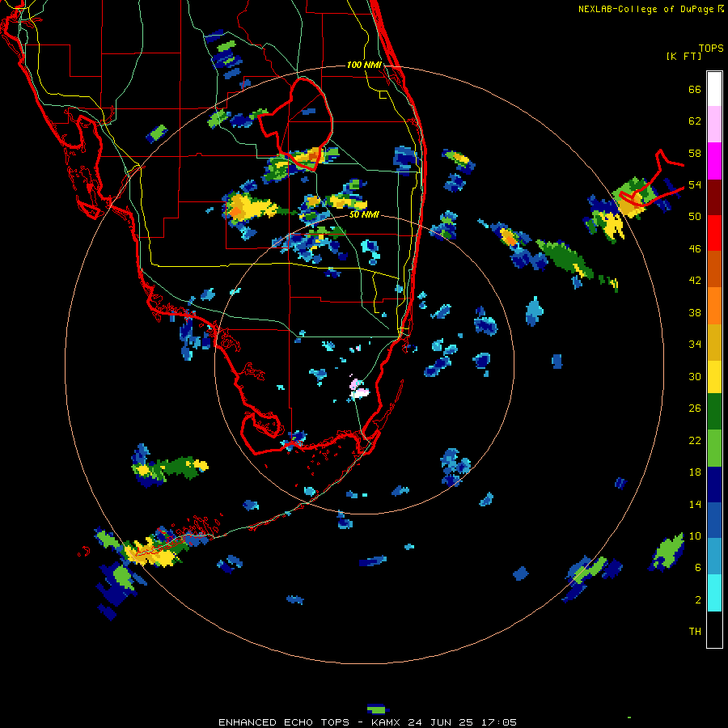Click the '[K FT]' units label
This screenshot has height=728, width=728.
click(x=684, y=56)
